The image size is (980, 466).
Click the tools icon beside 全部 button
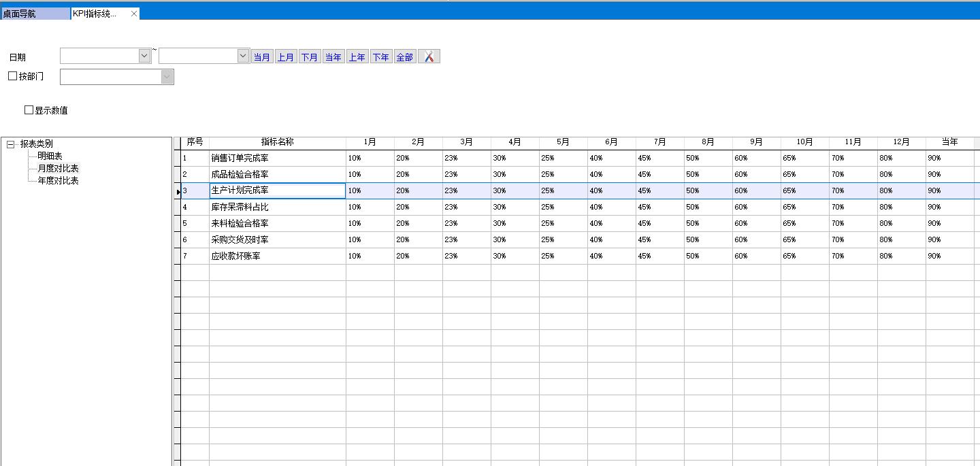tap(429, 56)
